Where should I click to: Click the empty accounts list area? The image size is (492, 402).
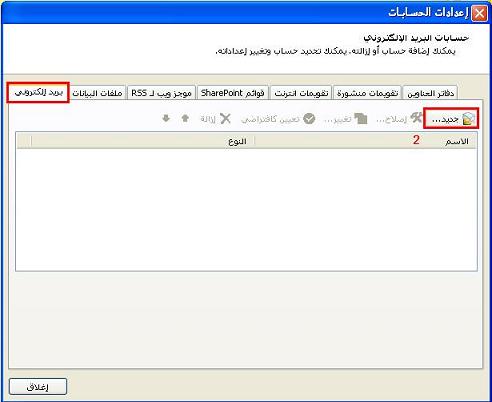246,209
